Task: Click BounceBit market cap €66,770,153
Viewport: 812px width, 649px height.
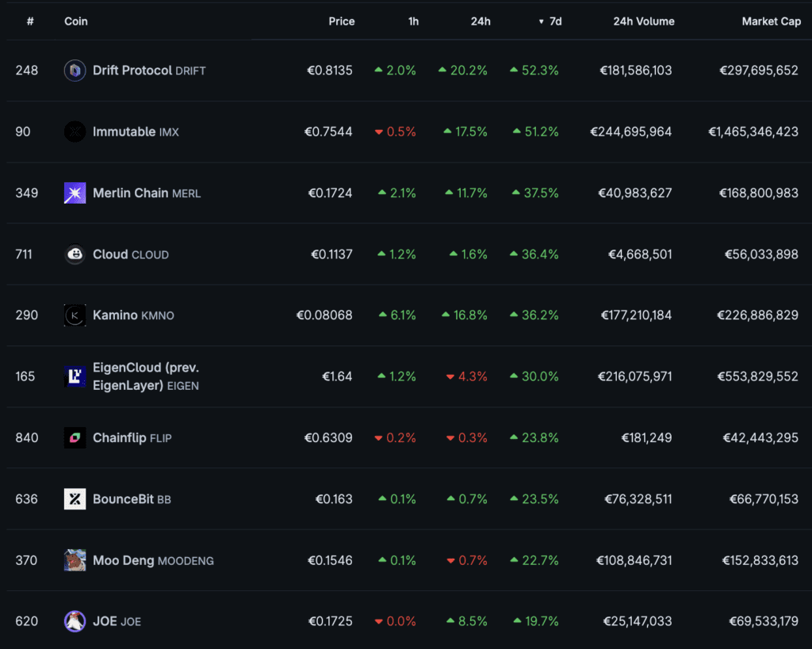Action: click(764, 499)
